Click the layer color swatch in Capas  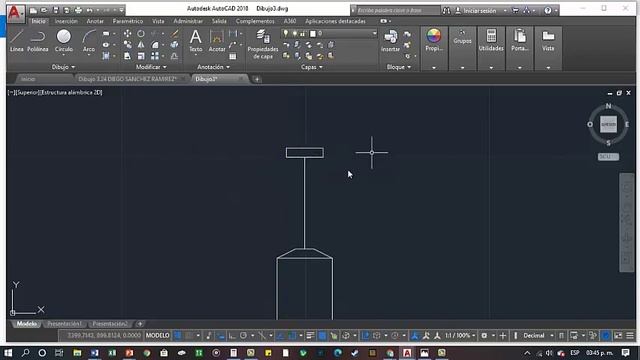313,33
